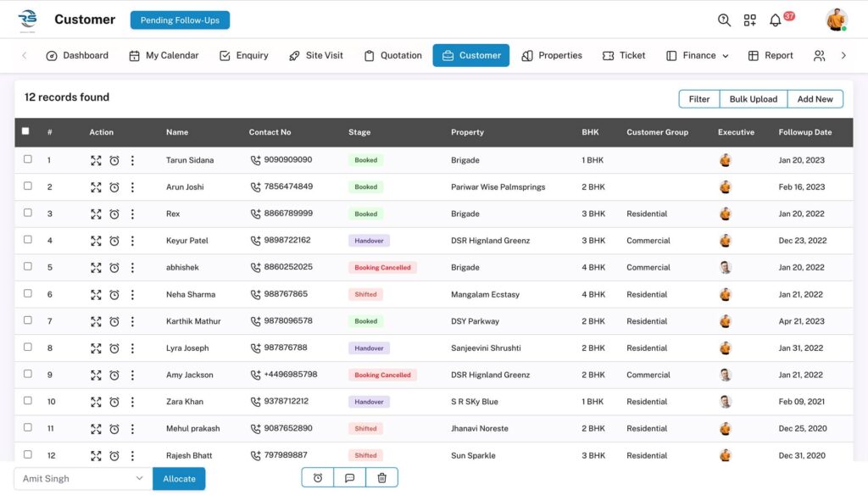Screen dimensions: 868x495
Task: Click expand icon for Karthik Mathur row
Action: click(96, 321)
